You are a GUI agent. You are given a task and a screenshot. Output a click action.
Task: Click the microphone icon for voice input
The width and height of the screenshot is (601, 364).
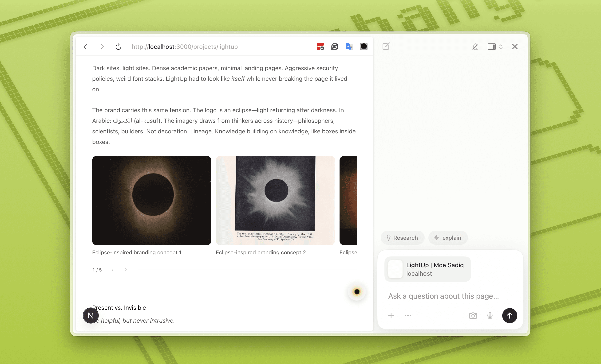pos(490,315)
